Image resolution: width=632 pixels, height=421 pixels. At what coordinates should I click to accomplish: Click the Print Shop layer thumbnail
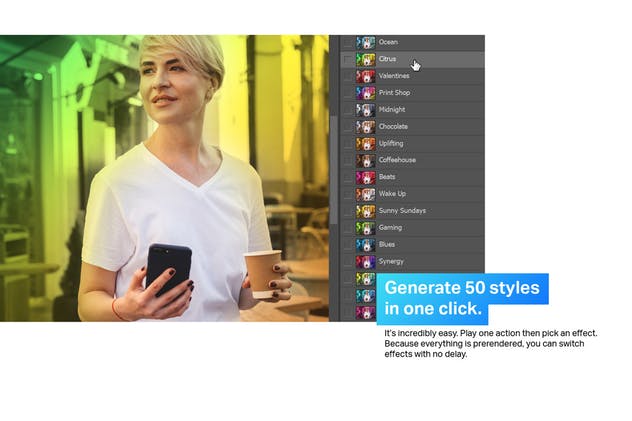[366, 93]
